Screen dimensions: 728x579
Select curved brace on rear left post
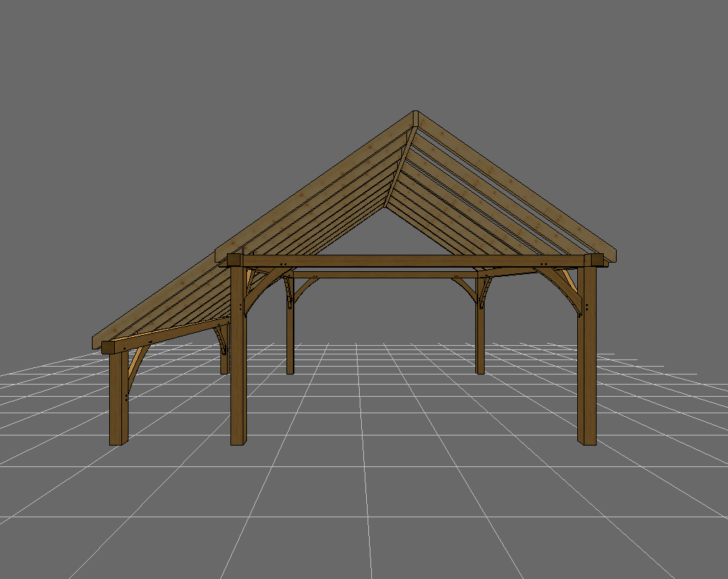[307, 288]
